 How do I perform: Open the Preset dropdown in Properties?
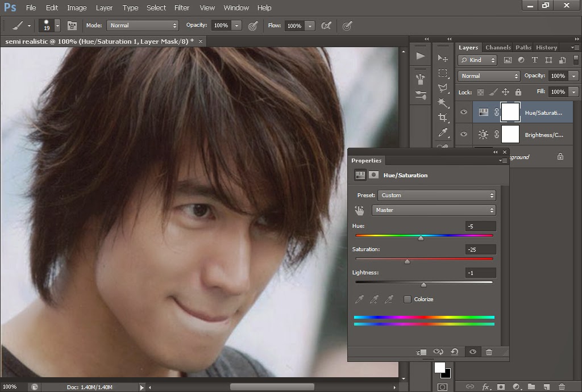click(x=436, y=195)
